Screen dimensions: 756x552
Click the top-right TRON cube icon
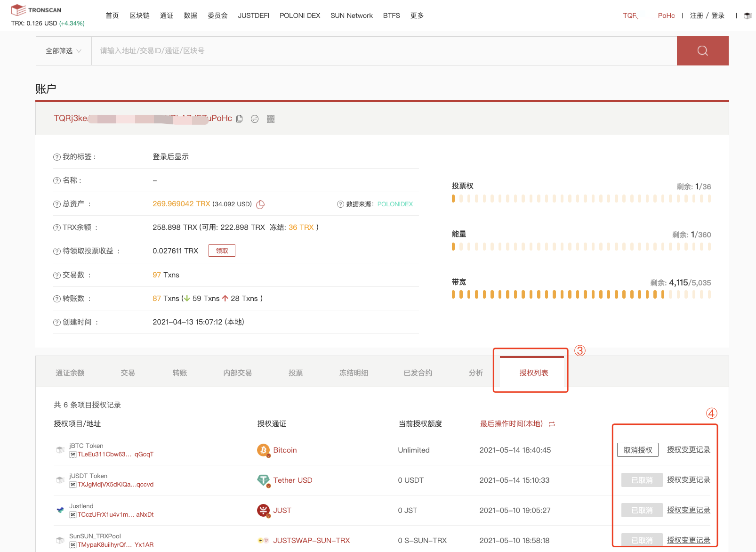click(x=748, y=16)
